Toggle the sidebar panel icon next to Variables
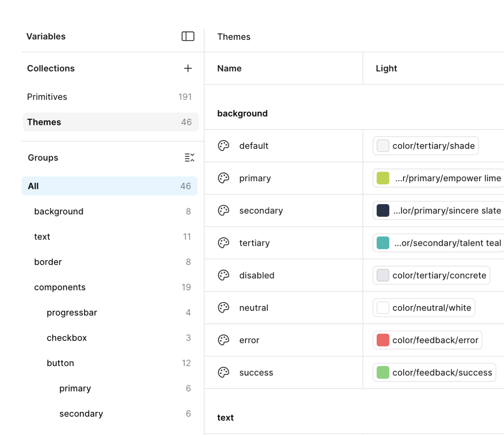 [x=188, y=36]
